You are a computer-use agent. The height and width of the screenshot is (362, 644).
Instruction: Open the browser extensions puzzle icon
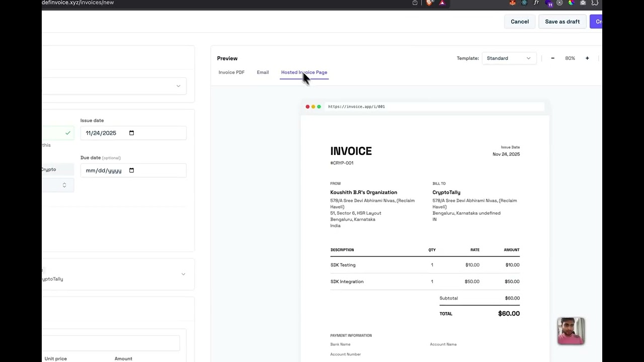pyautogui.click(x=595, y=3)
